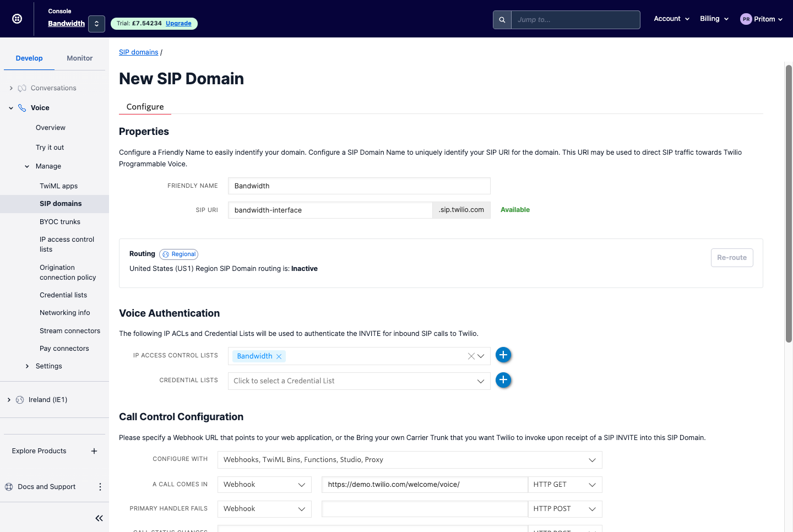The height and width of the screenshot is (532, 793).
Task: Collapse the Manage subsection chevron
Action: (27, 166)
